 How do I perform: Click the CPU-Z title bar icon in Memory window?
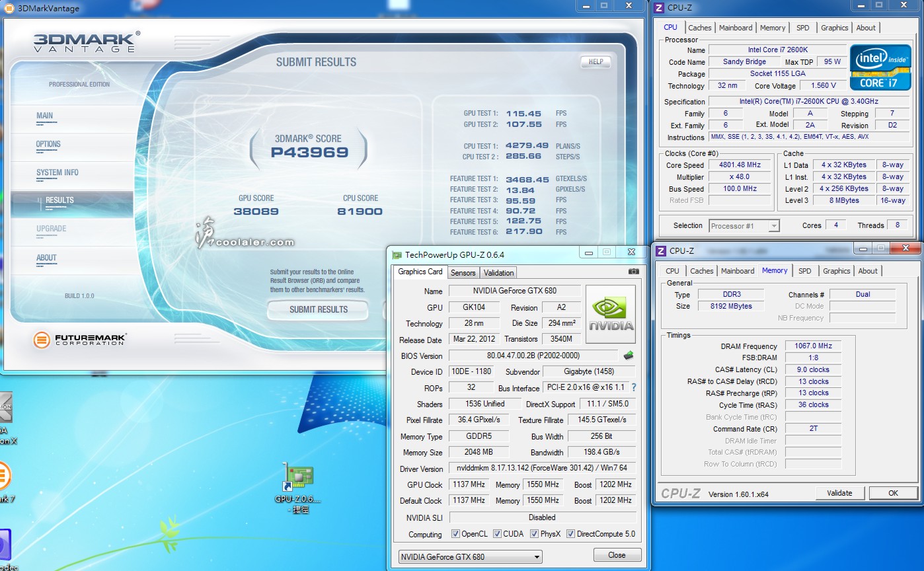[660, 250]
